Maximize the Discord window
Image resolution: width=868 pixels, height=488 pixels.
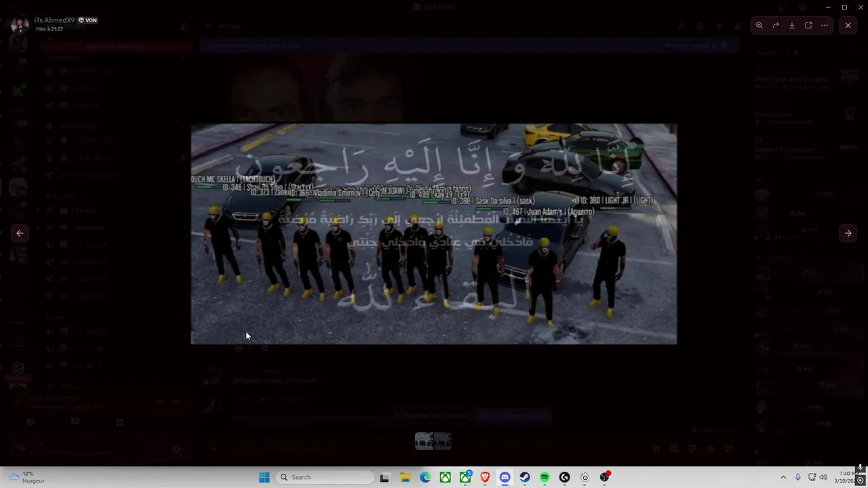coord(844,7)
